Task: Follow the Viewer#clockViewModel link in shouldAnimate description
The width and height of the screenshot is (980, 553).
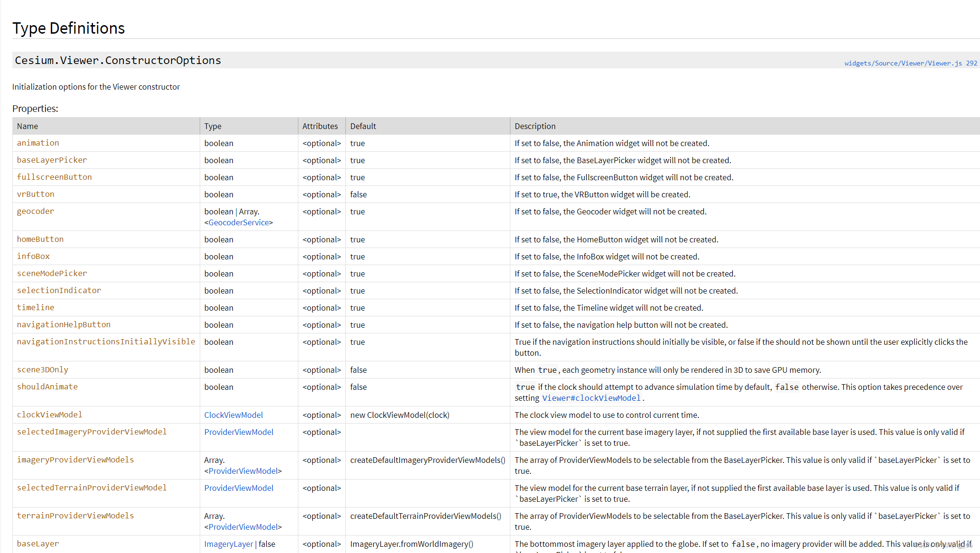Action: point(591,398)
